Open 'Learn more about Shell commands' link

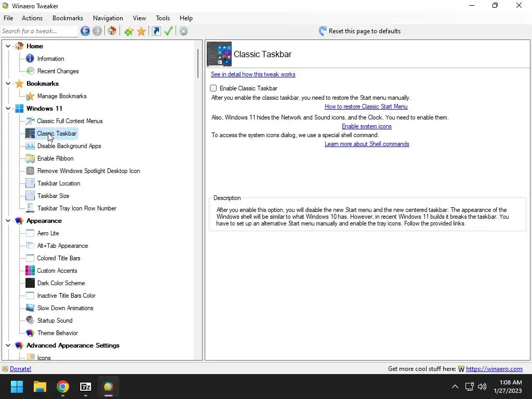(367, 144)
